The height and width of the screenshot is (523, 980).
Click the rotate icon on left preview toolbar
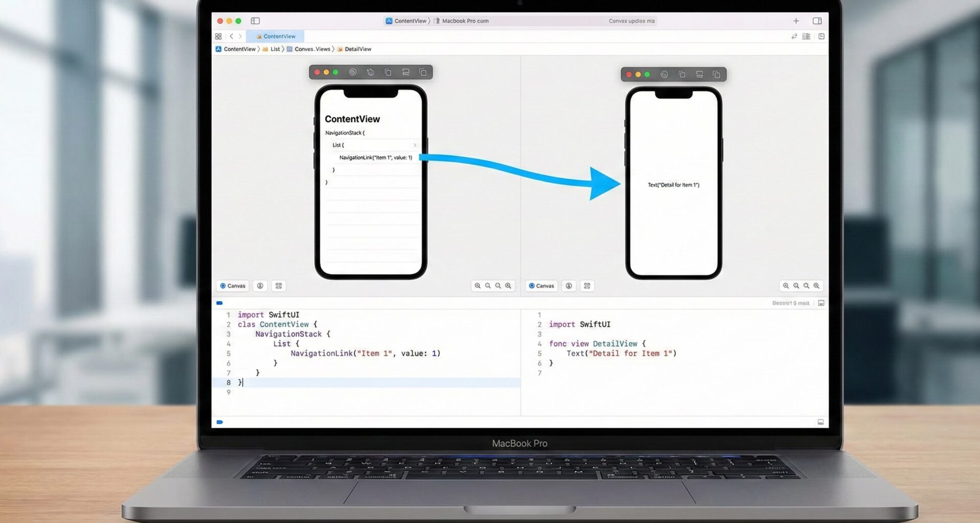(371, 72)
